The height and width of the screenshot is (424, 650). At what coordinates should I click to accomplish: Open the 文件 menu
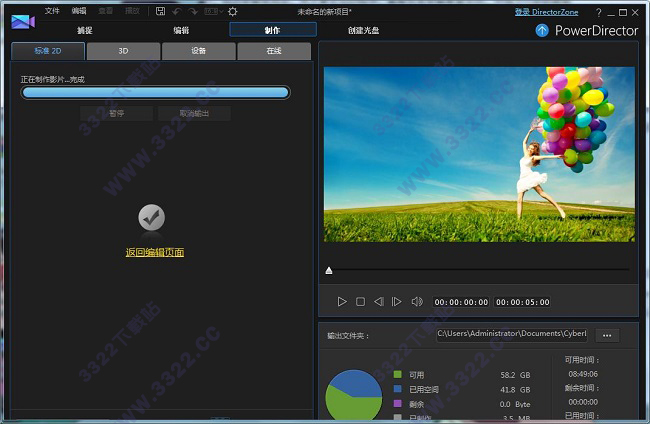click(52, 11)
